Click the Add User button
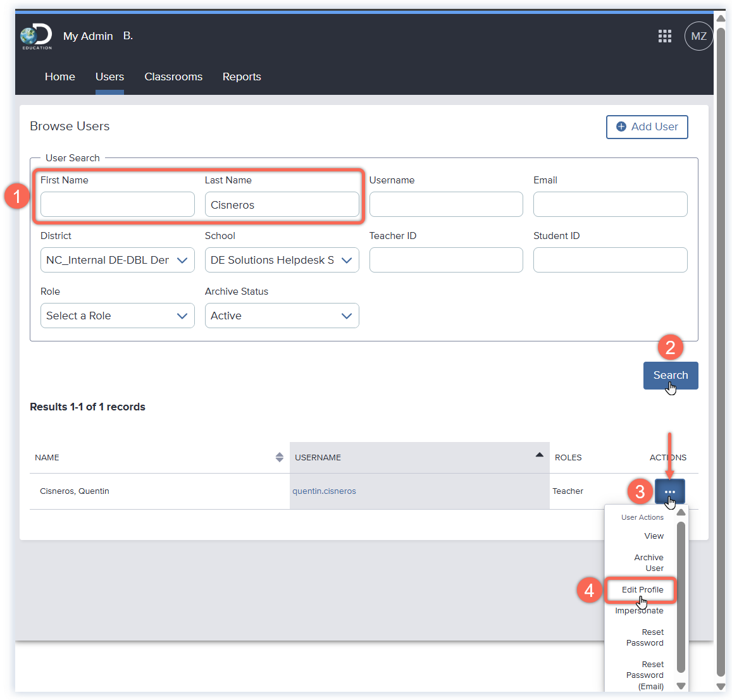The image size is (732, 700). tap(647, 126)
